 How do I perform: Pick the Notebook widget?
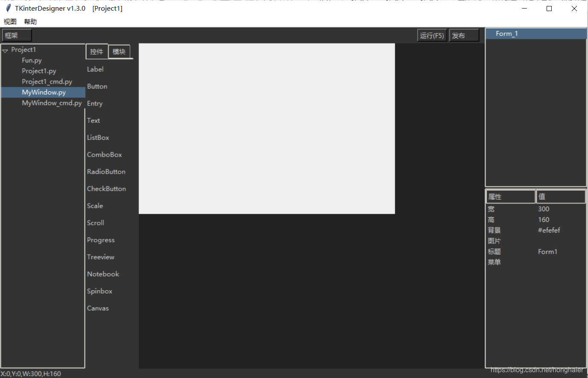tap(103, 274)
